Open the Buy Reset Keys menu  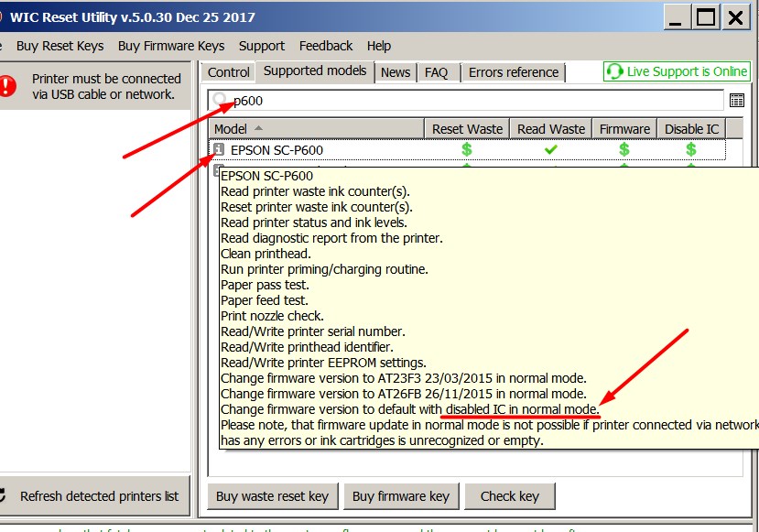pos(60,46)
